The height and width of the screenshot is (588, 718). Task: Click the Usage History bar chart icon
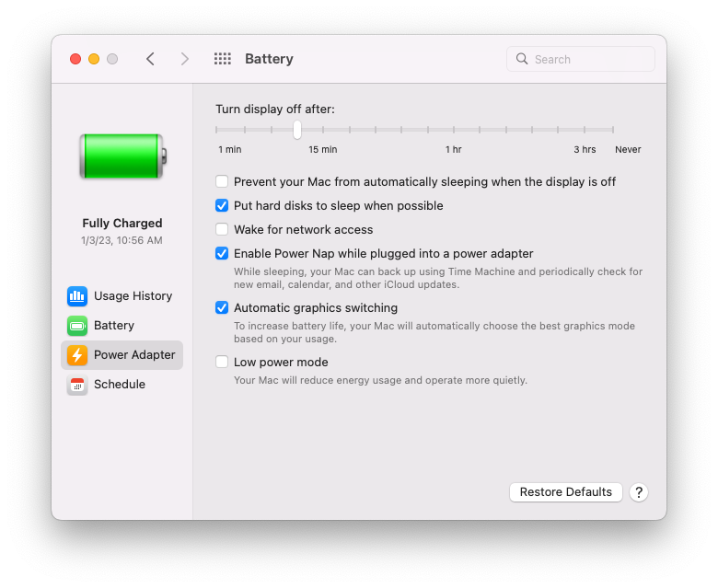tap(77, 296)
